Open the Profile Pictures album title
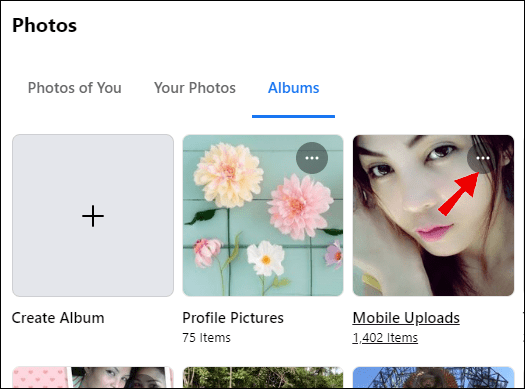Viewport: 525px width, 389px height. click(x=233, y=318)
